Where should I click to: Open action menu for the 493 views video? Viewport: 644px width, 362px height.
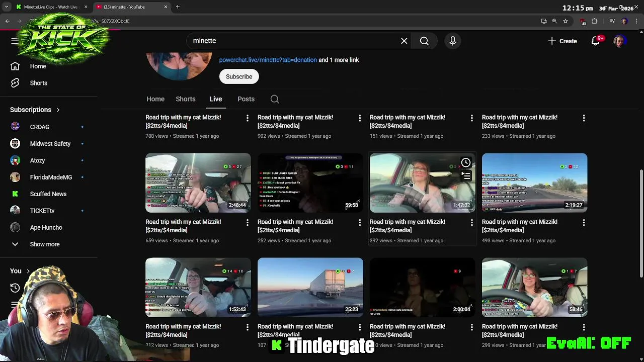pyautogui.click(x=584, y=222)
